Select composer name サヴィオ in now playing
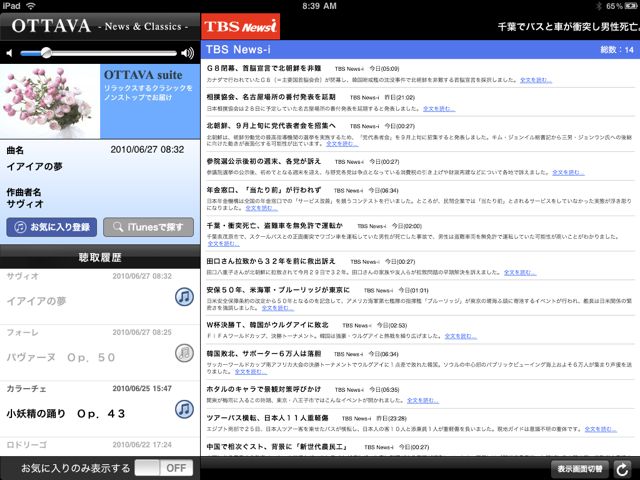640x480 pixels. pos(25,204)
